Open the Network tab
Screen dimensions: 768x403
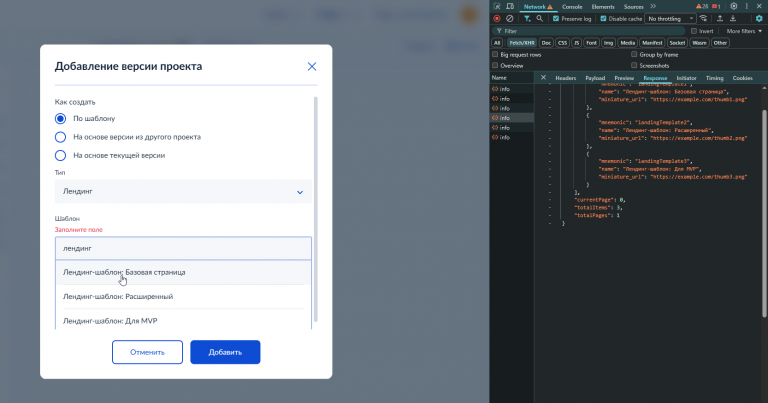(x=538, y=7)
